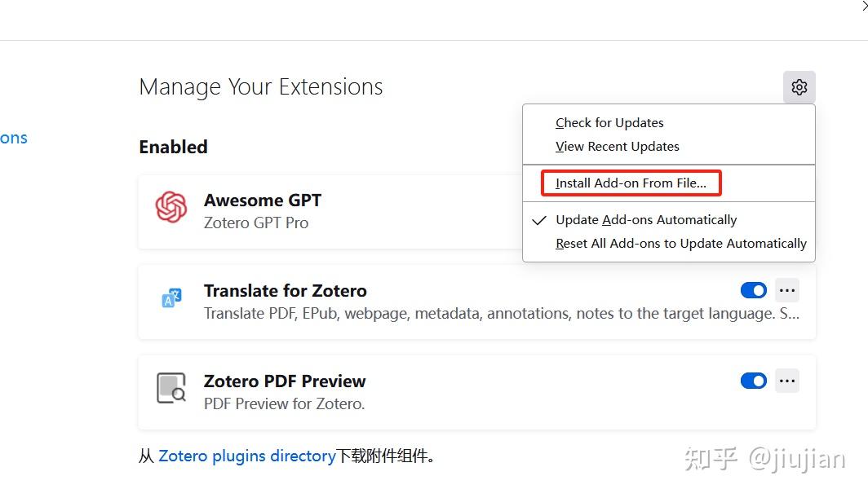This screenshot has width=868, height=498.
Task: Turn off the Zotero PDF Preview toggle
Action: [753, 381]
